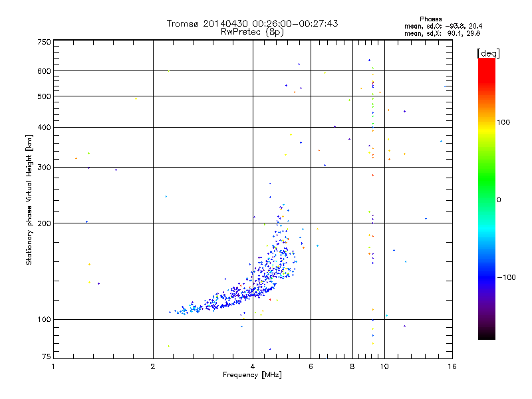This screenshot has height=399, width=532.
Task: Click the y-axis tick label "300"
Action: [x=44, y=168]
